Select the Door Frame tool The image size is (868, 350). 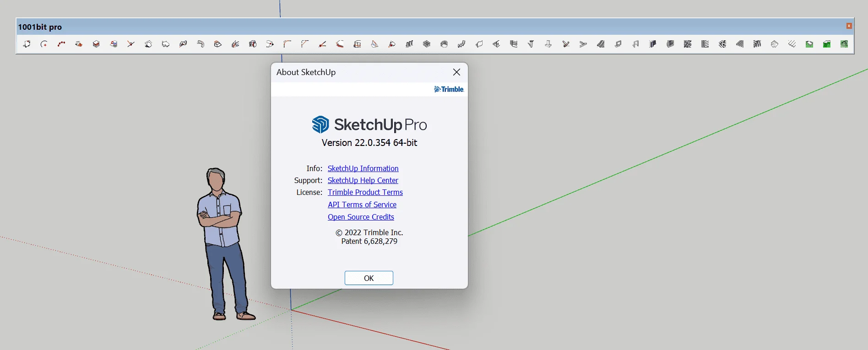[x=635, y=44]
